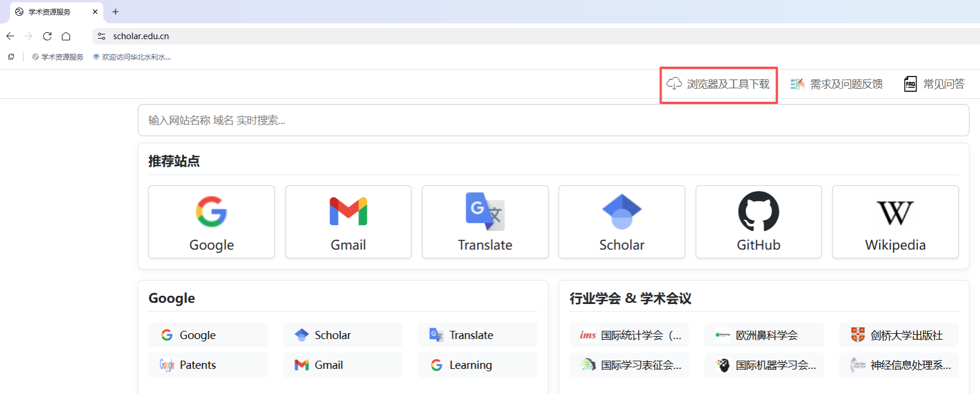The image size is (980, 394).
Task: Open 常见问答 FAQ link
Action: click(x=934, y=84)
